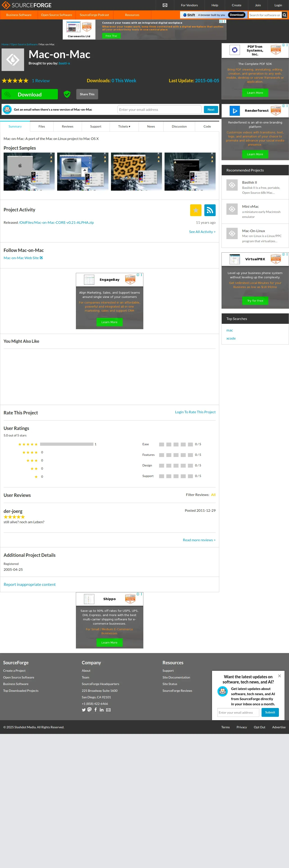The image size is (289, 868).
Task: Open SourceForge LinkedIn icon in footer
Action: tap(102, 710)
